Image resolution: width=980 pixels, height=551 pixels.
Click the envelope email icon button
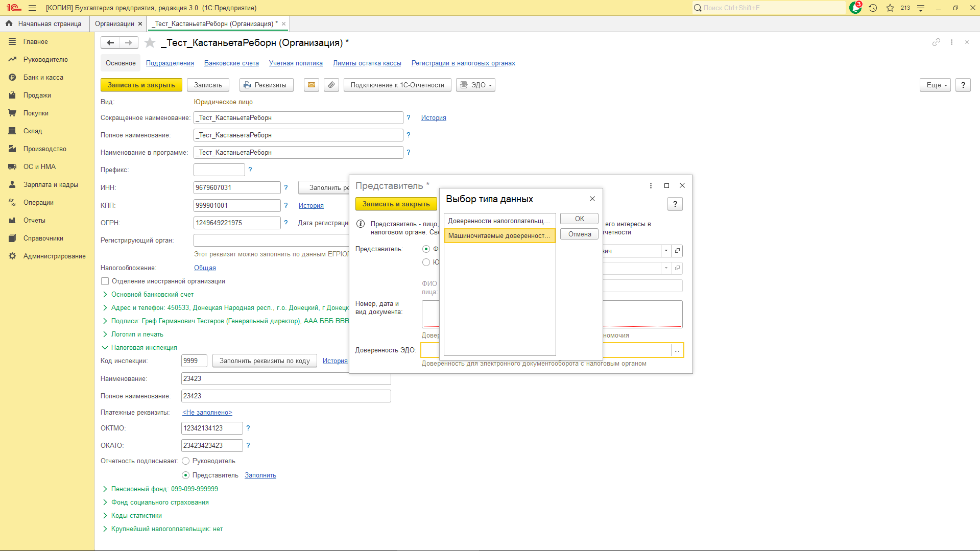click(x=312, y=85)
